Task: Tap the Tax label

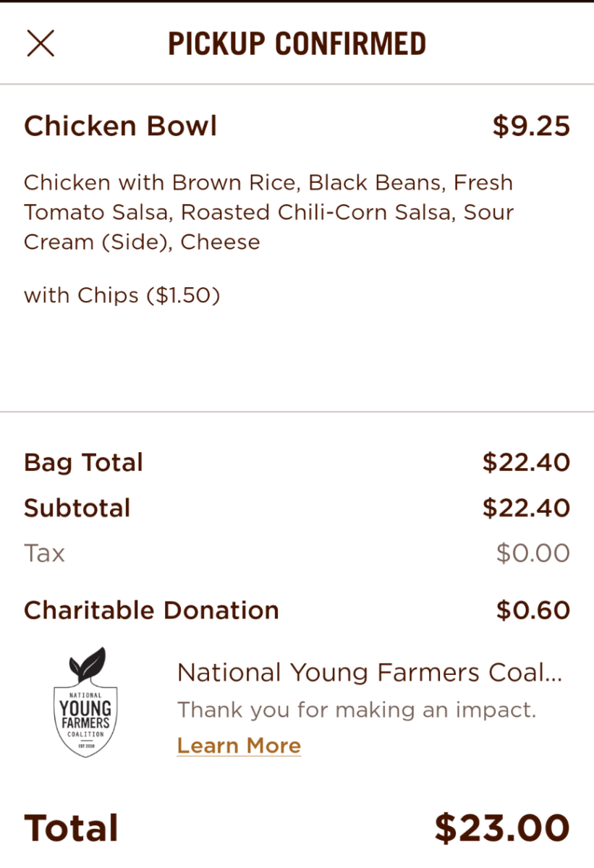Action: pyautogui.click(x=44, y=553)
